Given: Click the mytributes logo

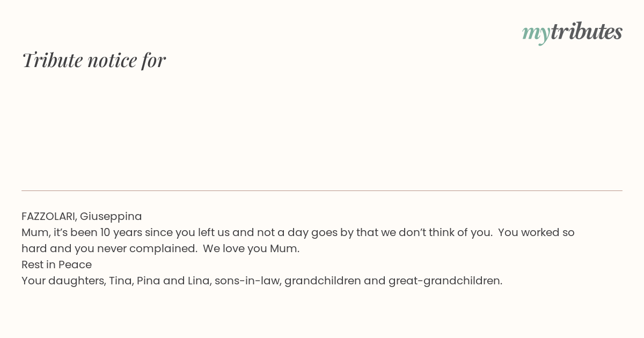Looking at the screenshot, I should tap(572, 32).
